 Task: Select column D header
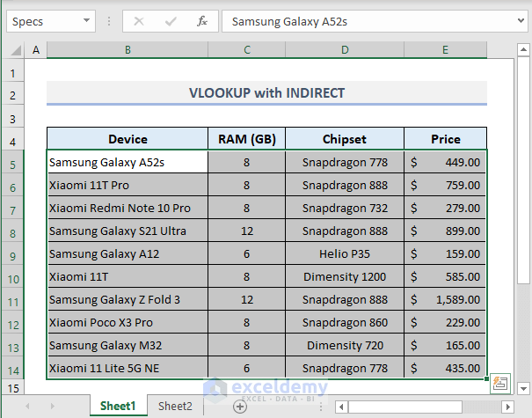tap(345, 50)
